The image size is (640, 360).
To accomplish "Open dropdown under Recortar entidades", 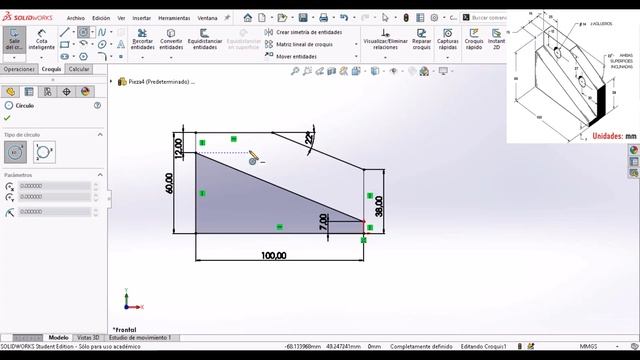I will [x=142, y=58].
